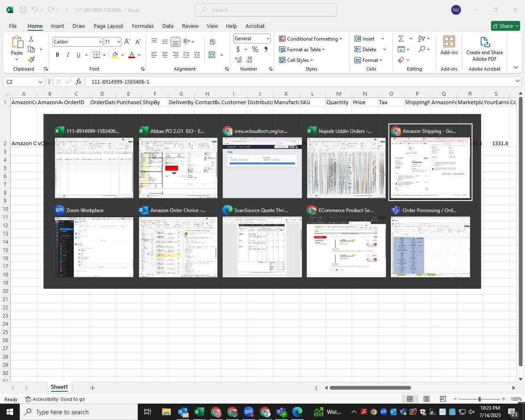Image resolution: width=525 pixels, height=420 pixels.
Task: Apply Underline formatting
Action: coord(78,55)
